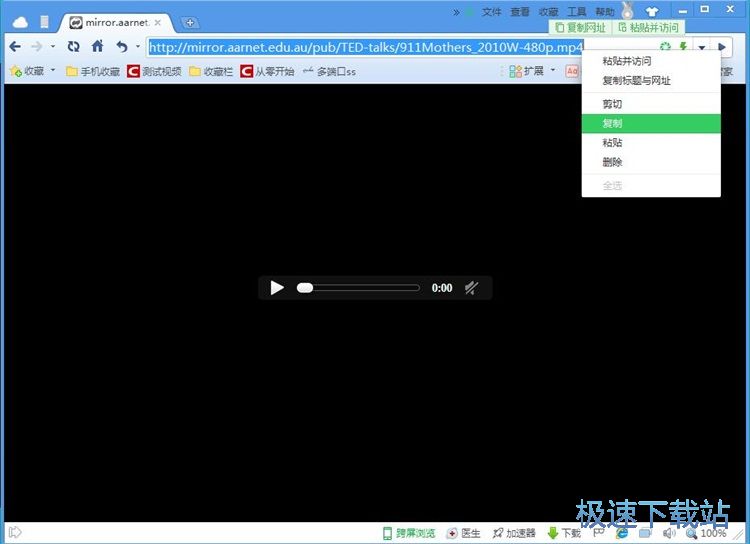Expand the 扩展 dropdown arrow
This screenshot has width=750, height=544.
tap(553, 70)
